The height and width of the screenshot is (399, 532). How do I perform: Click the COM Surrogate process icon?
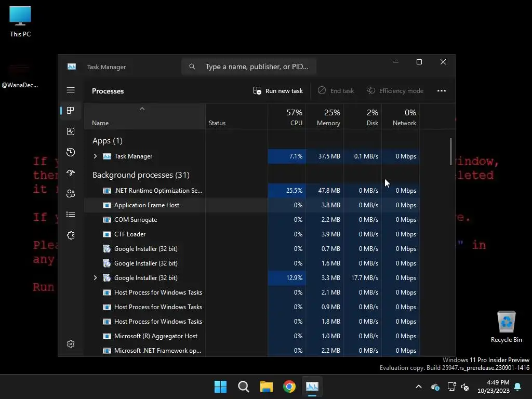[107, 220]
